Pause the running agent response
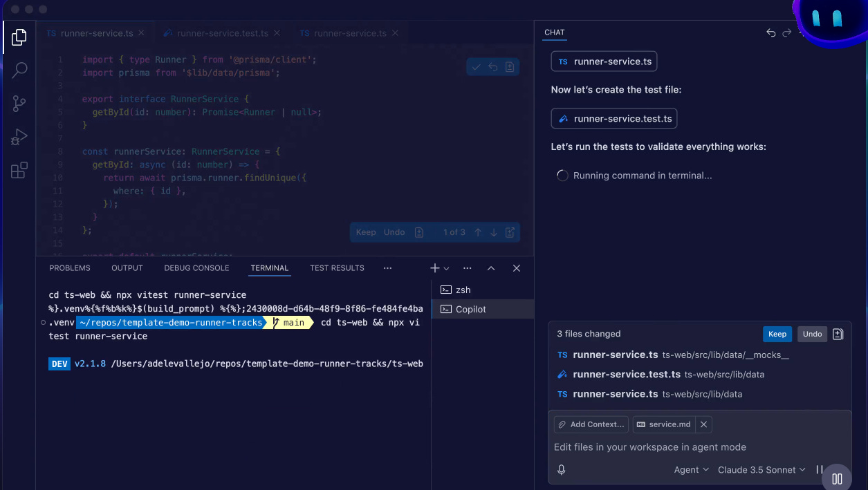Screen dimensions: 868x490 pos(820,471)
